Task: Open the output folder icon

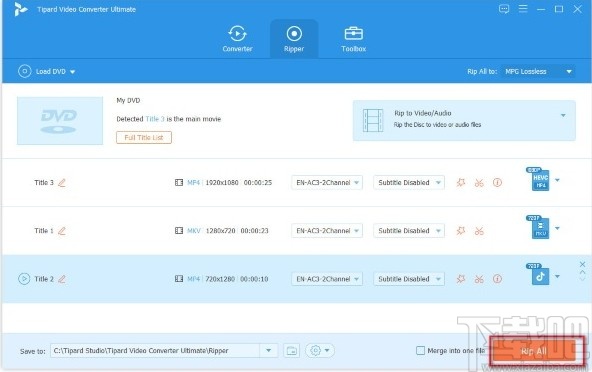Action: click(291, 350)
